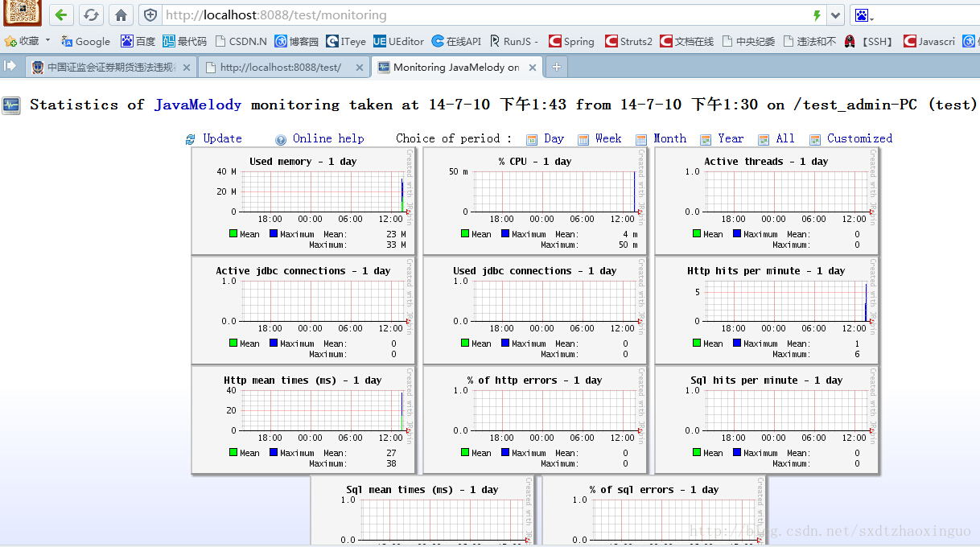This screenshot has height=547, width=980.
Task: Open the 百度 bookmark
Action: [x=138, y=41]
